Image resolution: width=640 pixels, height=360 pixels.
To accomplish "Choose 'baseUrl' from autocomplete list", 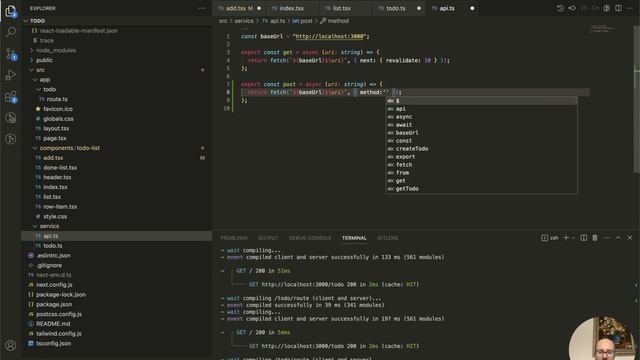I will point(481,133).
